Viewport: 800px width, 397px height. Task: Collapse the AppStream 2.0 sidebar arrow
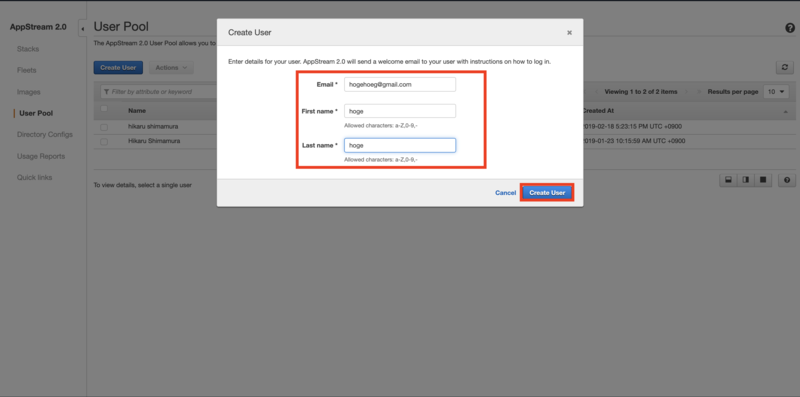(x=83, y=29)
